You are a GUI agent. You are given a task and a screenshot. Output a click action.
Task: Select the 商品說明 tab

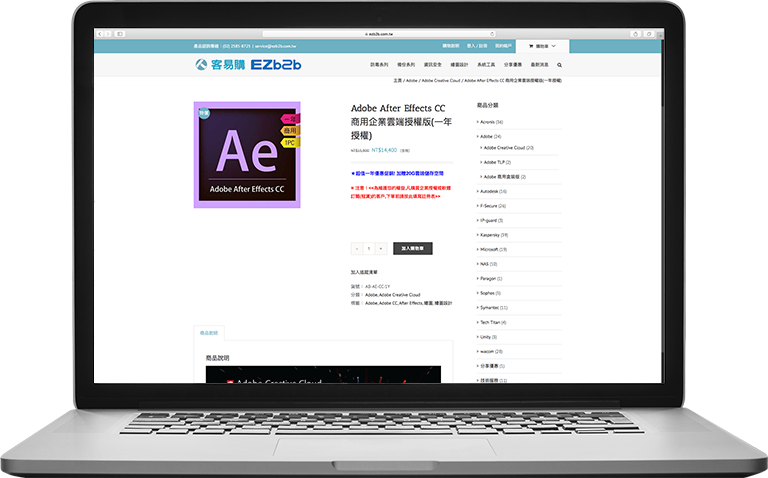click(x=209, y=333)
